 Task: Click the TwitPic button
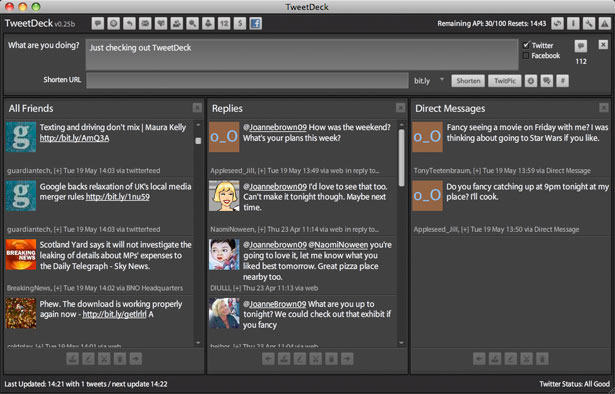(x=505, y=81)
